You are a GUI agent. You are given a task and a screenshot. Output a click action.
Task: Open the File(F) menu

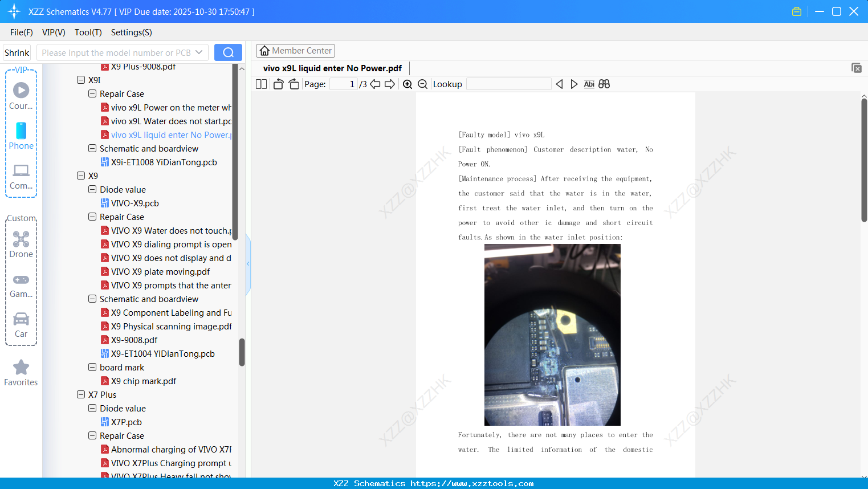(x=22, y=32)
